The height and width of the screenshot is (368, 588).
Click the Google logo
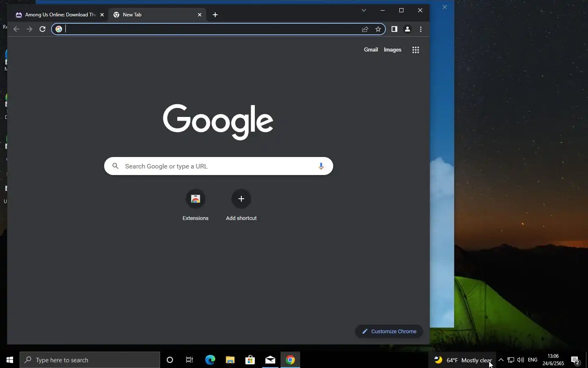click(x=218, y=121)
